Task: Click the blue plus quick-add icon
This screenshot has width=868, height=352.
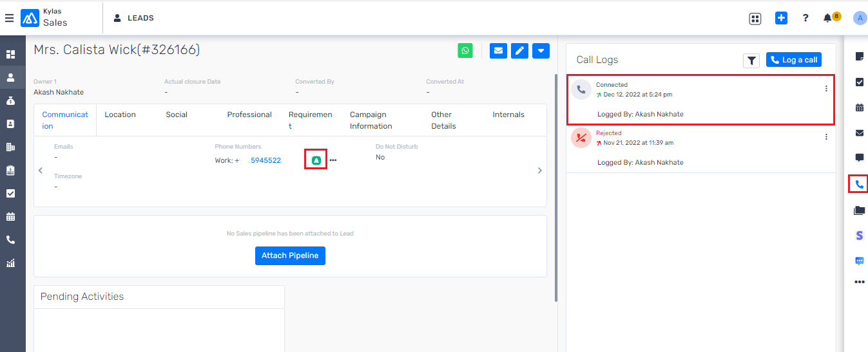Action: [x=781, y=18]
